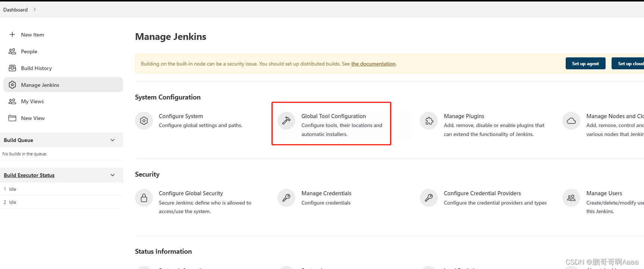Click the Set up cloud button
644x269 pixels.
pos(628,63)
